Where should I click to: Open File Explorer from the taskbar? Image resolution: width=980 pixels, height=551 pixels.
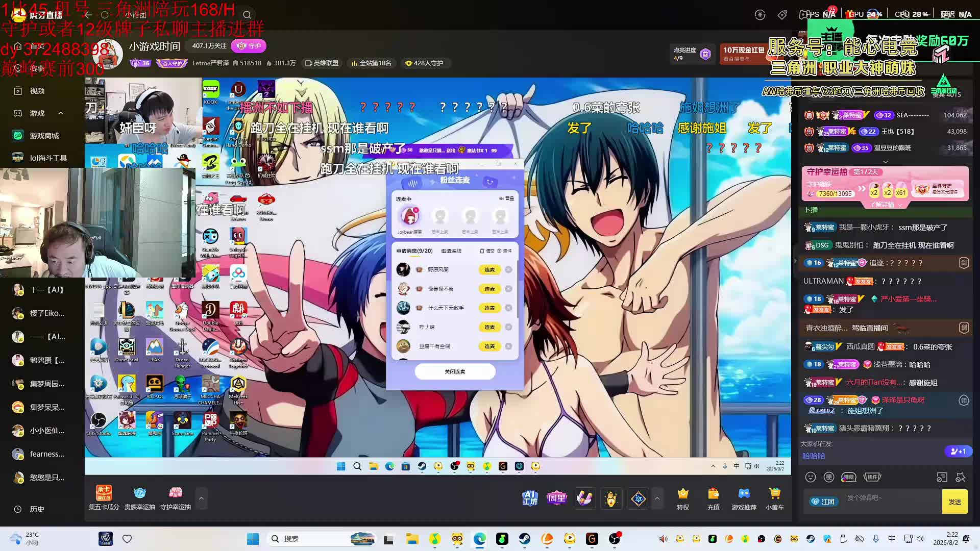coord(412,539)
